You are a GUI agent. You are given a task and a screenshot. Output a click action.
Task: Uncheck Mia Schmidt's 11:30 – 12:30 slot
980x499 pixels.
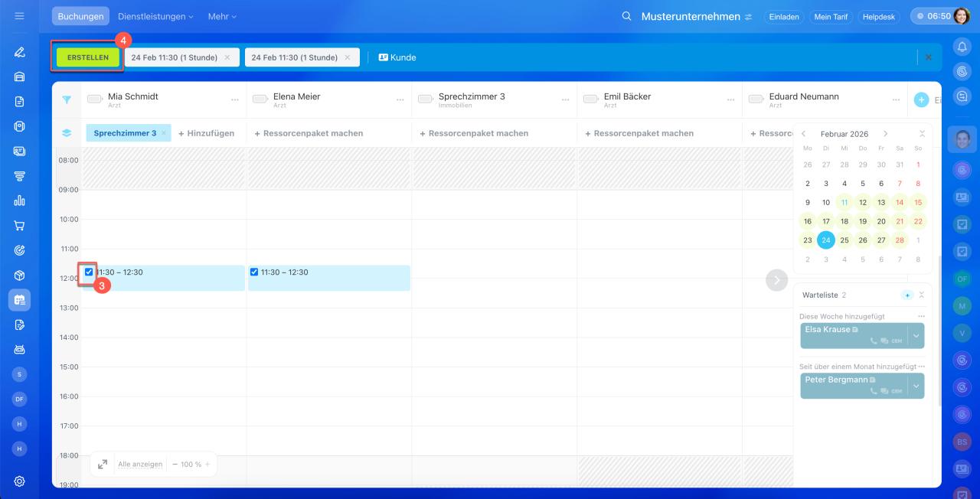(90, 272)
